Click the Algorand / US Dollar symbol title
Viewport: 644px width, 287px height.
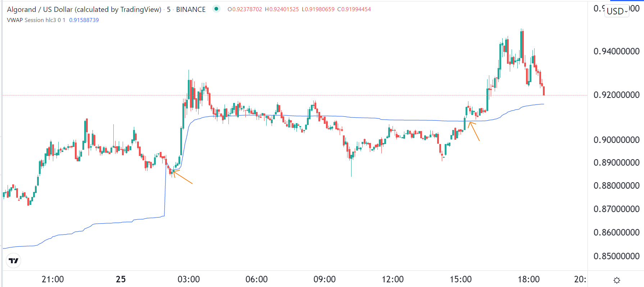pos(84,9)
